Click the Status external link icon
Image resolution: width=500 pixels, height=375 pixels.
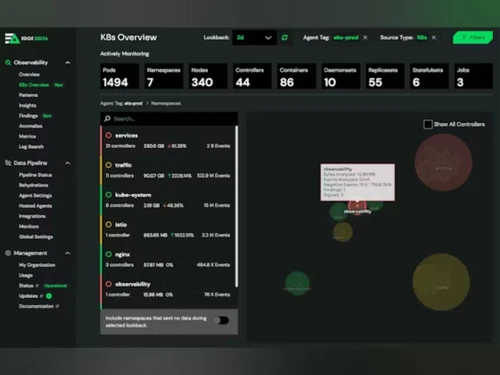[37, 286]
